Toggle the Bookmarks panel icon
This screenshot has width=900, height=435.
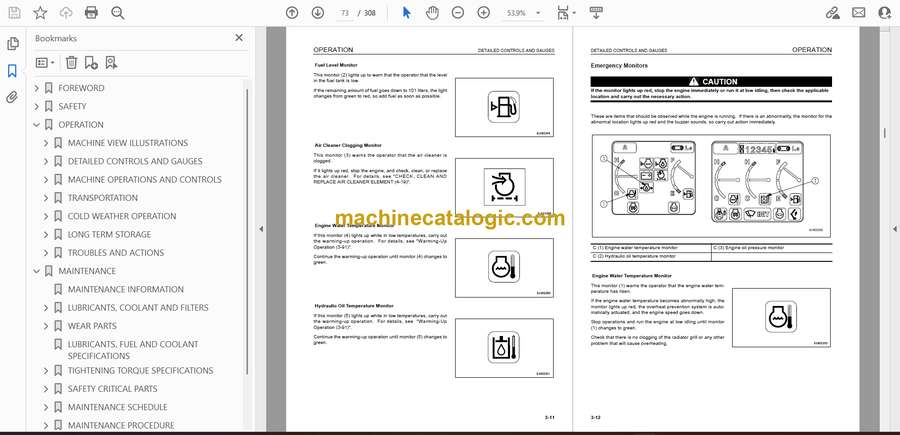[x=12, y=71]
